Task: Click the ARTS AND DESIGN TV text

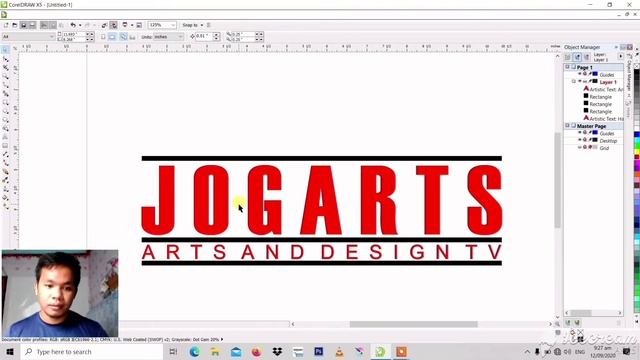Action: pos(322,252)
